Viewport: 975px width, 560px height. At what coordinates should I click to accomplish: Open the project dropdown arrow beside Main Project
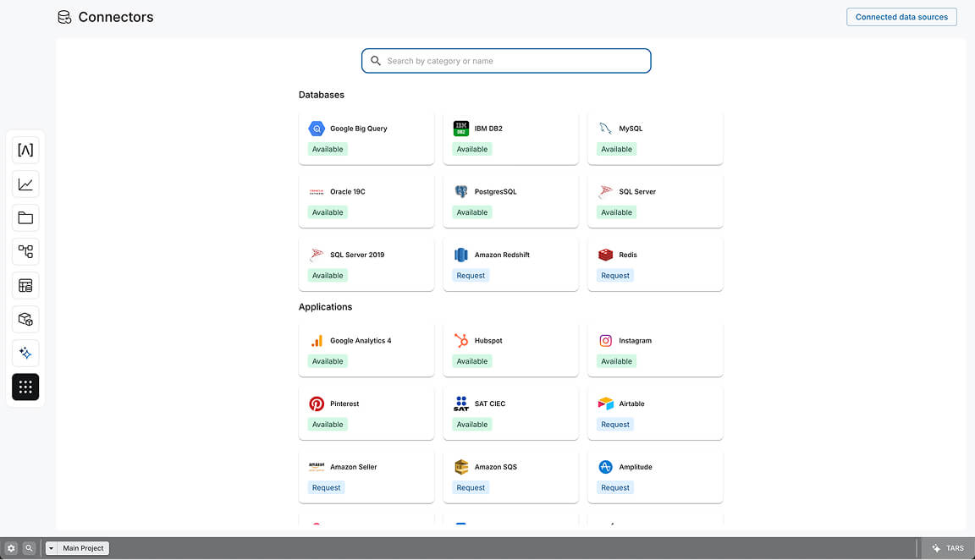[51, 548]
